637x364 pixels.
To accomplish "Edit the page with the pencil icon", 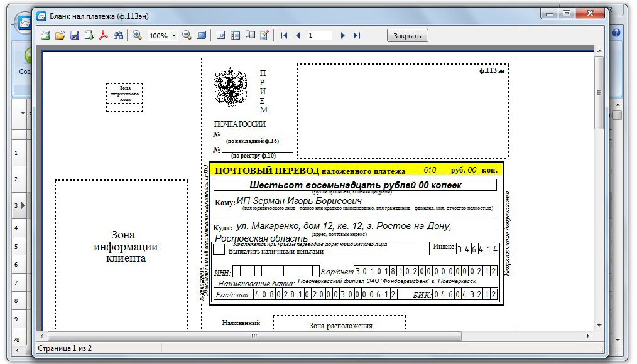I will [x=264, y=35].
